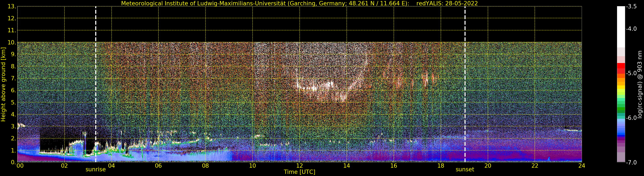Click the -5.0 colorbar tick label

[x=632, y=73]
